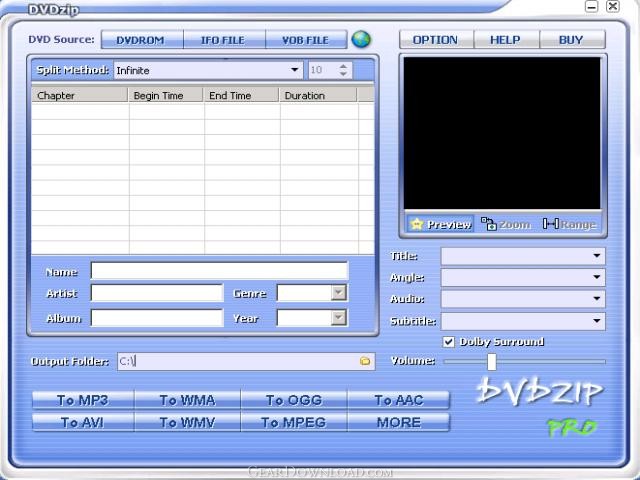
Task: Click the Begin Time column header
Action: point(166,95)
